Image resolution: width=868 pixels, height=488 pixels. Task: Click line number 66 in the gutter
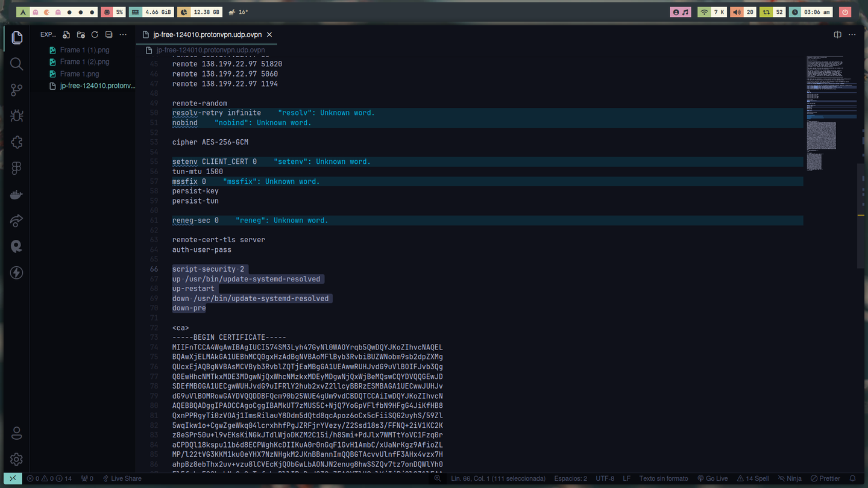pos(154,269)
